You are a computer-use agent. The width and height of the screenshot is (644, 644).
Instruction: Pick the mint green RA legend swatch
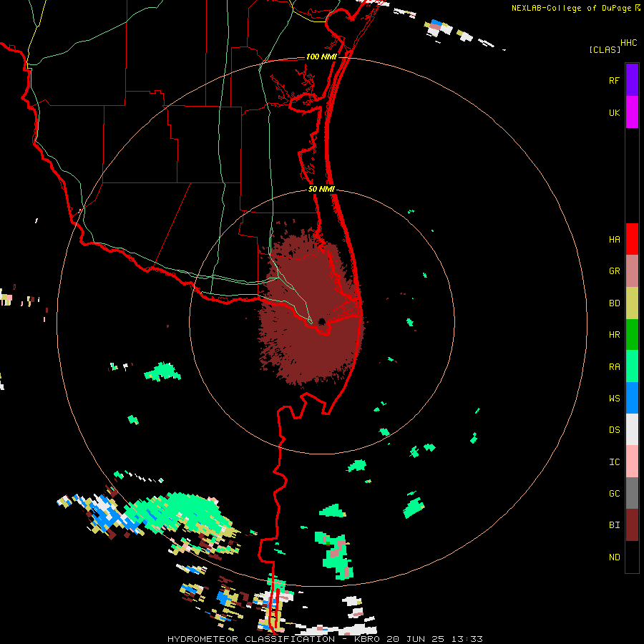coord(632,366)
